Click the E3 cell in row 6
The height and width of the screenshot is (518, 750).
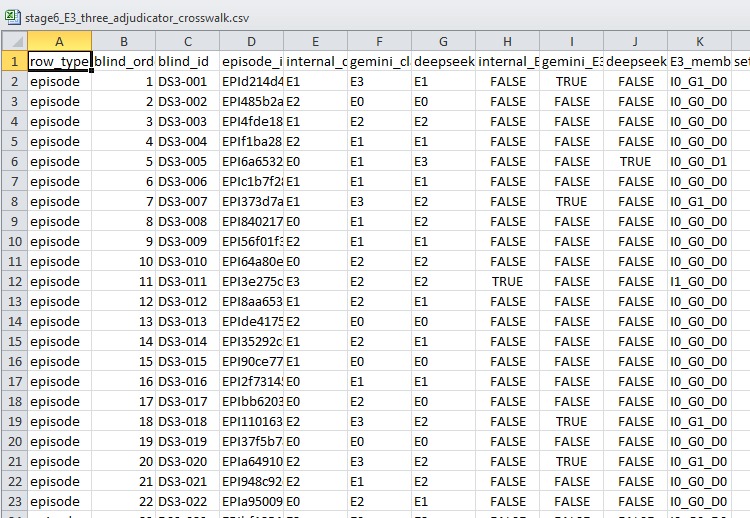pyautogui.click(x=443, y=161)
